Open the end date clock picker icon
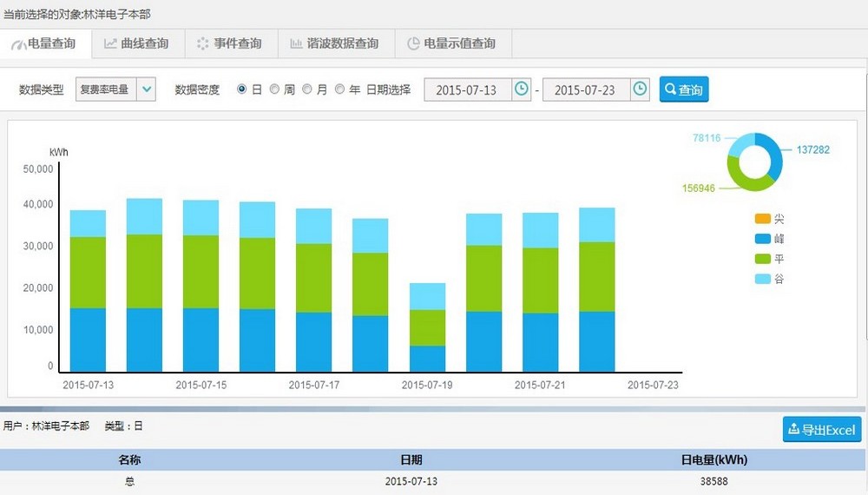868x495 pixels. (x=640, y=89)
